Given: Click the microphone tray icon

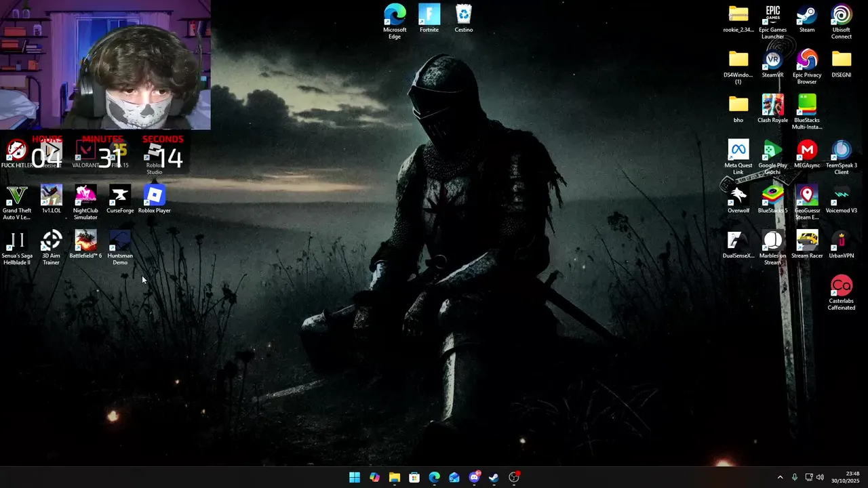Looking at the screenshot, I should pos(795,477).
